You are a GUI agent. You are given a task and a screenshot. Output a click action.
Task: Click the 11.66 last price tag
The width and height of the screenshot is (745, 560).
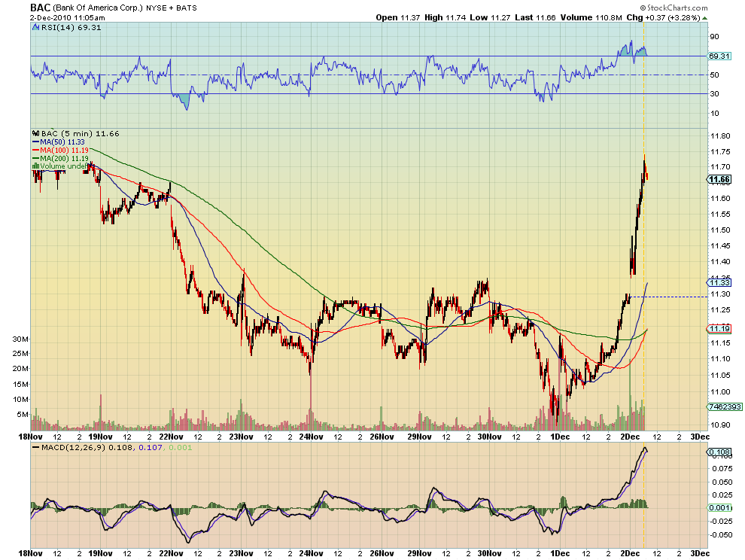point(719,179)
